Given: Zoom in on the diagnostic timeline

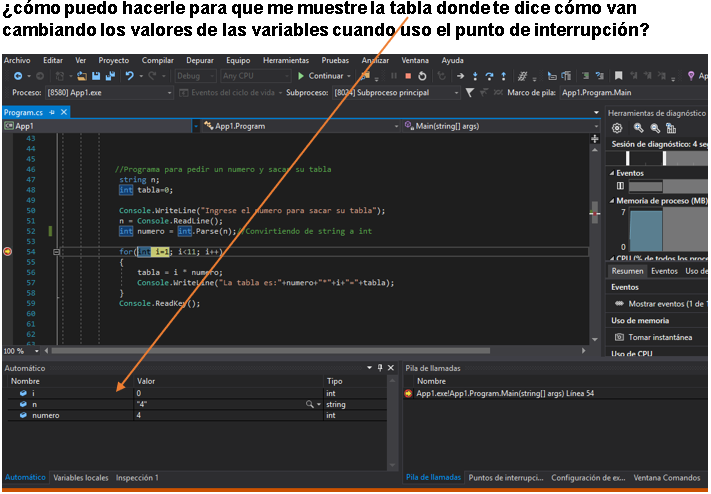Looking at the screenshot, I should pyautogui.click(x=638, y=128).
